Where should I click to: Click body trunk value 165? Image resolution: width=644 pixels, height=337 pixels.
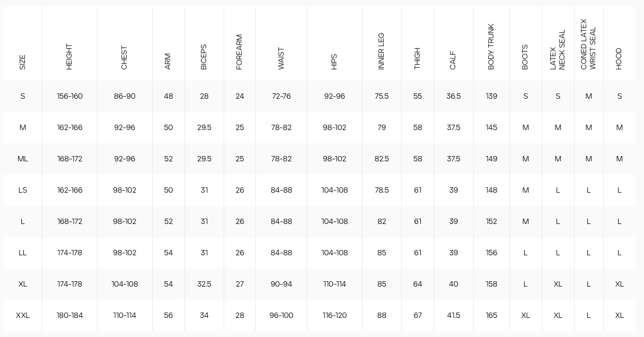click(x=491, y=315)
